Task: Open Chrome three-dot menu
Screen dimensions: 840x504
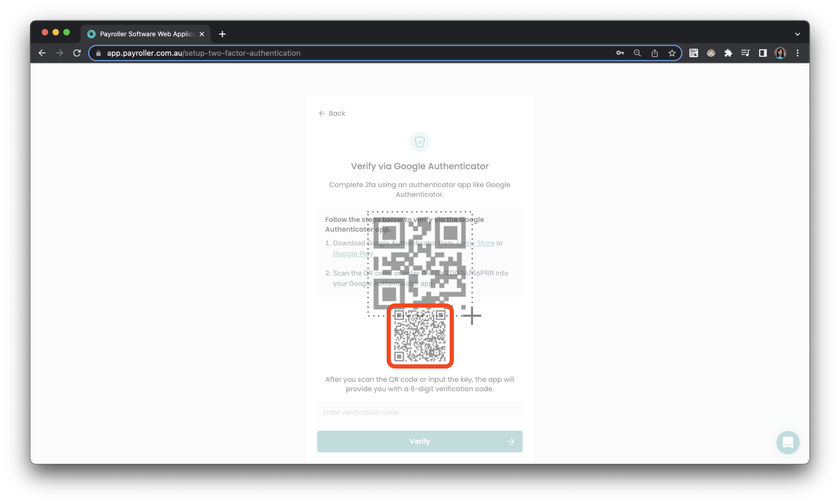Action: [x=797, y=53]
